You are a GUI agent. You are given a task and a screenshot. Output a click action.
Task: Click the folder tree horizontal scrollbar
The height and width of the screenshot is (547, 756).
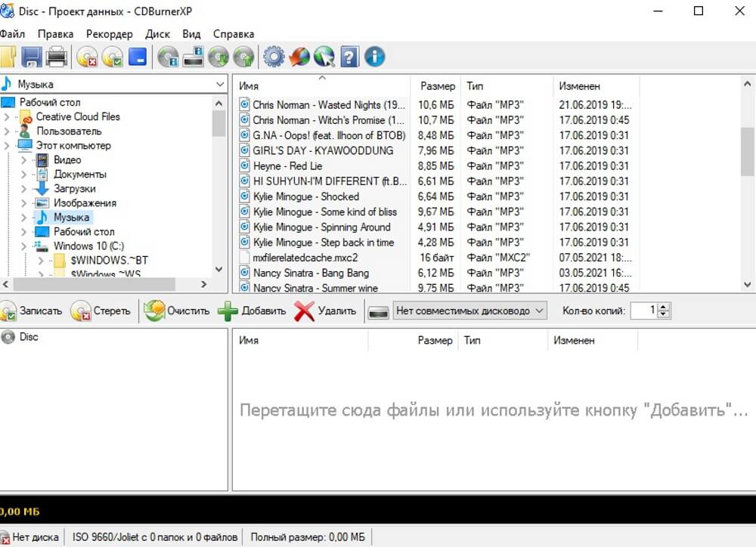(x=94, y=284)
